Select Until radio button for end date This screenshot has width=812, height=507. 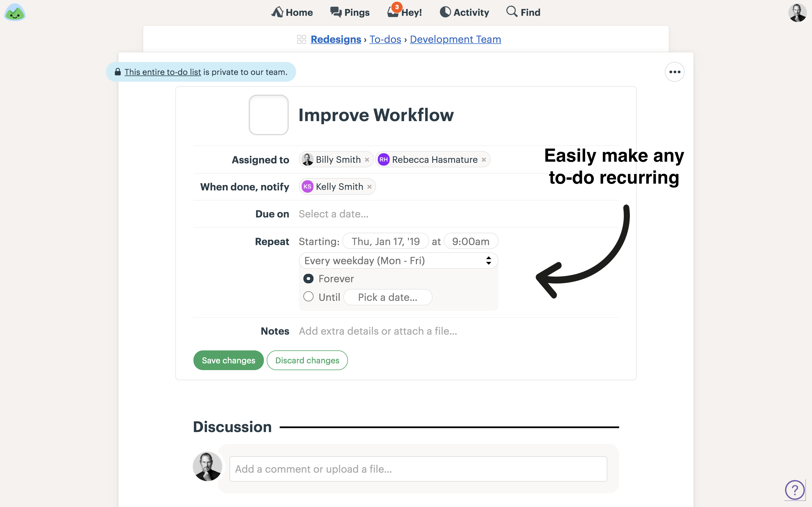(309, 297)
